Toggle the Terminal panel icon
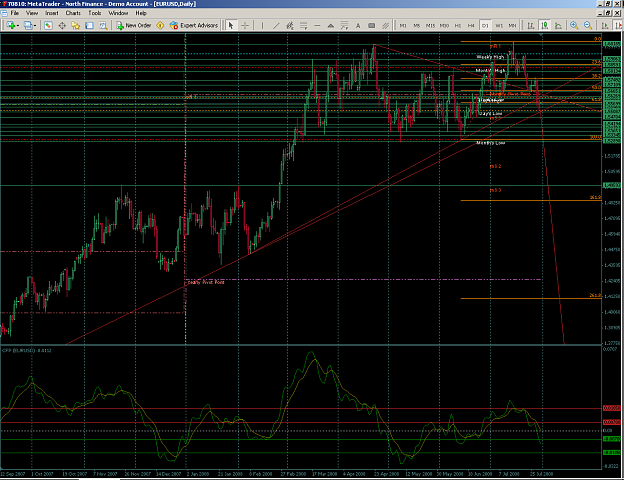 pos(89,26)
